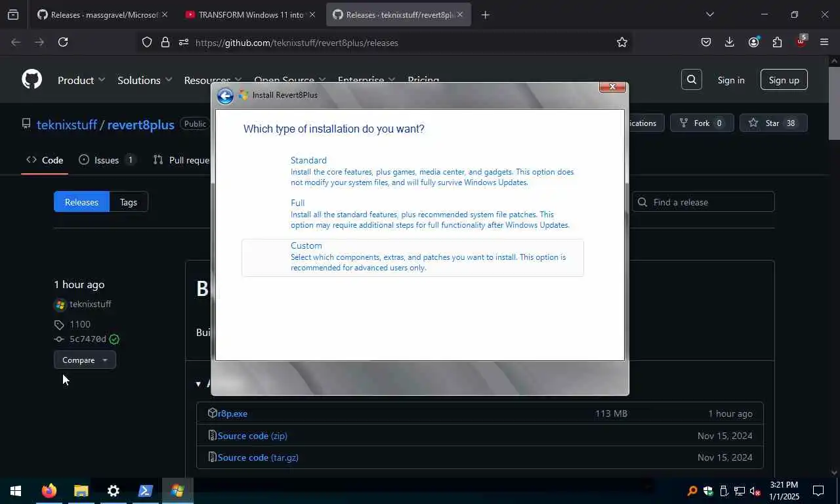Choose the Full installation option
Viewport: 840px width, 504px height.
[412, 213]
